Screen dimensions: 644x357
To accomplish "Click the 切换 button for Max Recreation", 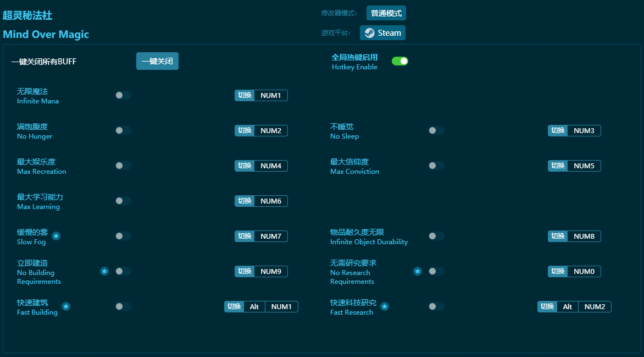I will pyautogui.click(x=245, y=166).
